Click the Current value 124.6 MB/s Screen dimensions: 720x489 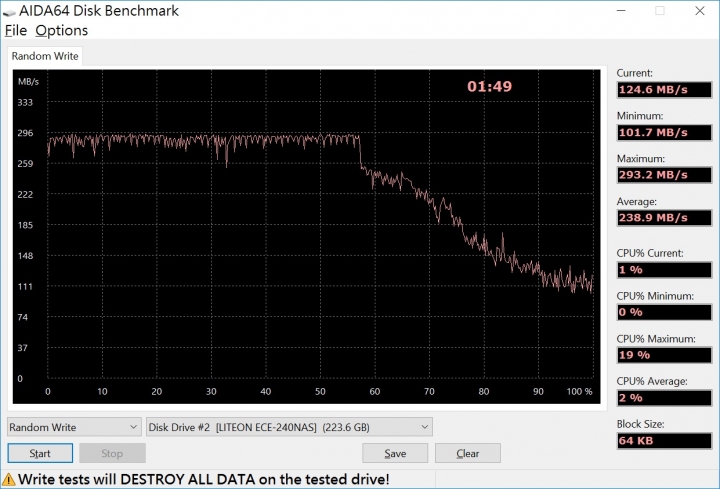pos(664,90)
